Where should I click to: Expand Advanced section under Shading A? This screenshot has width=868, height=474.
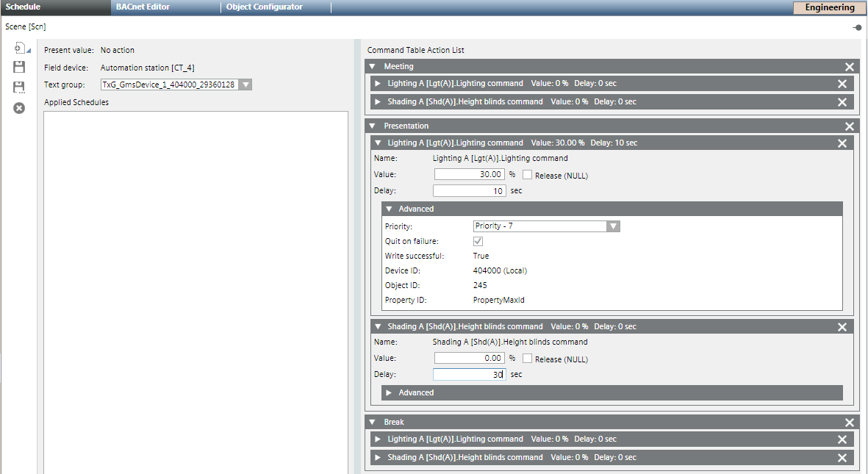coord(388,393)
